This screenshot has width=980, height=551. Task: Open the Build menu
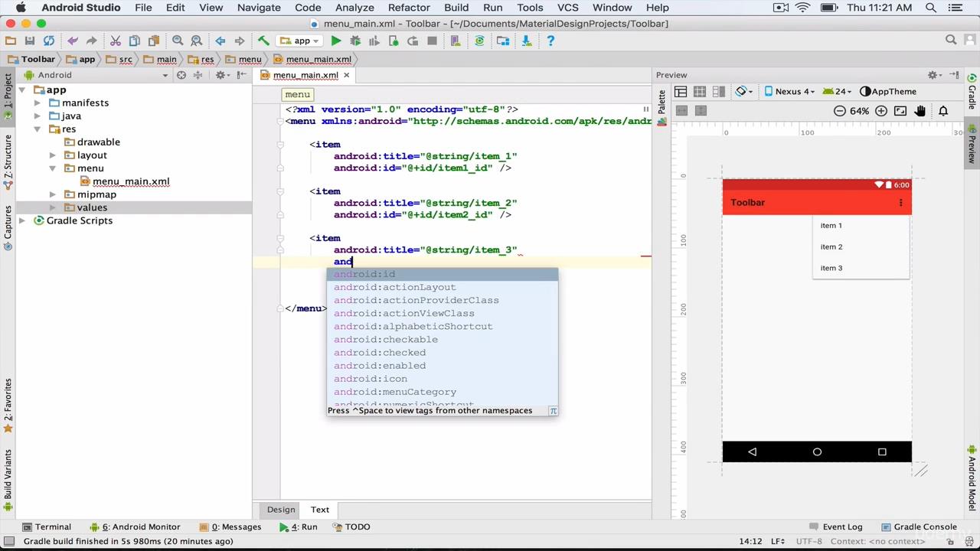click(456, 8)
